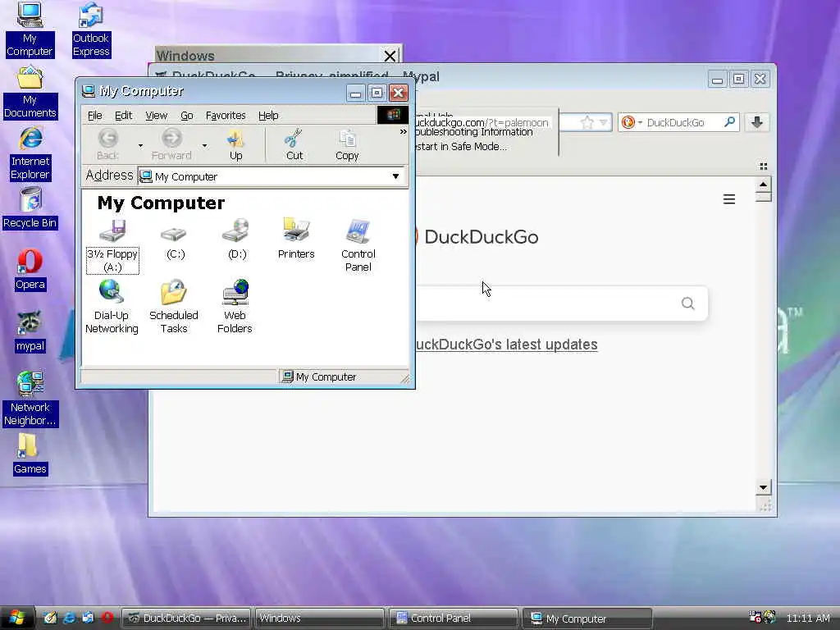Click the Games folder desktop icon
The width and height of the screenshot is (840, 630).
pyautogui.click(x=30, y=454)
